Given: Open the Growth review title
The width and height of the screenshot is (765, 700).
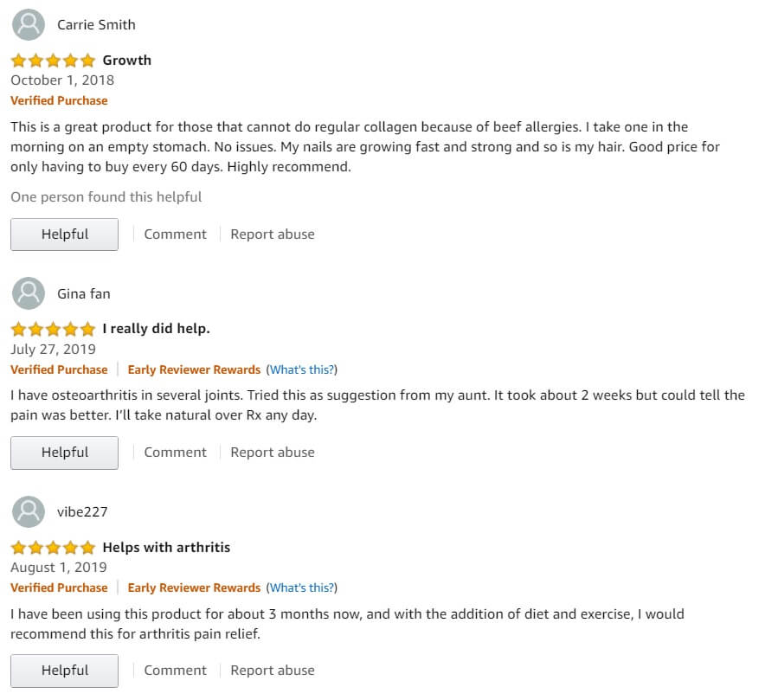Looking at the screenshot, I should click(127, 60).
